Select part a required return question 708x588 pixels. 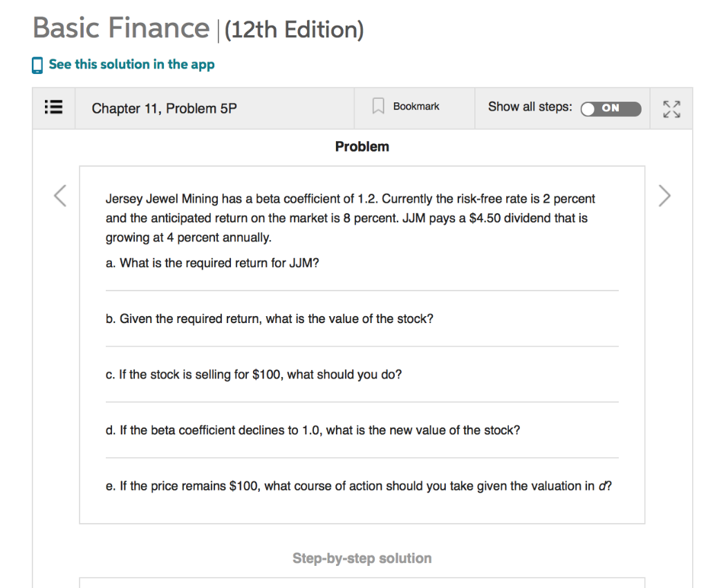(x=212, y=263)
